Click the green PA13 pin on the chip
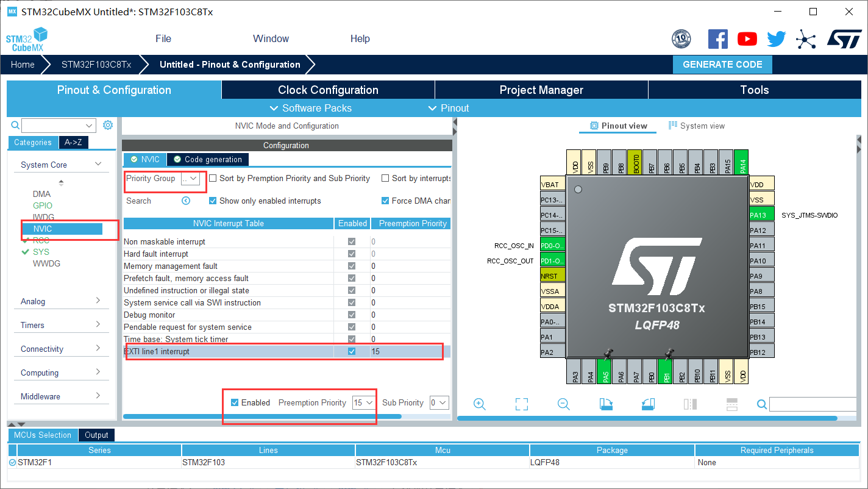868x489 pixels. click(x=761, y=215)
